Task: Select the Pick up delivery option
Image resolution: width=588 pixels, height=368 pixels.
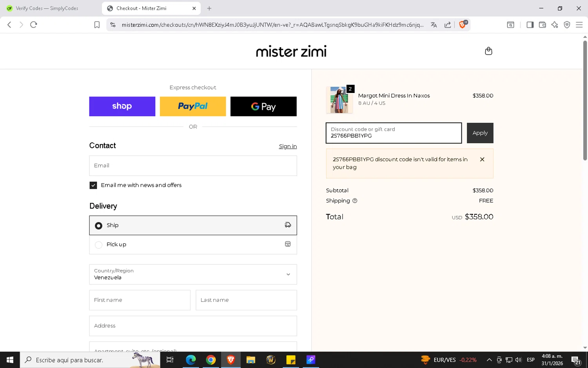Action: (x=193, y=244)
